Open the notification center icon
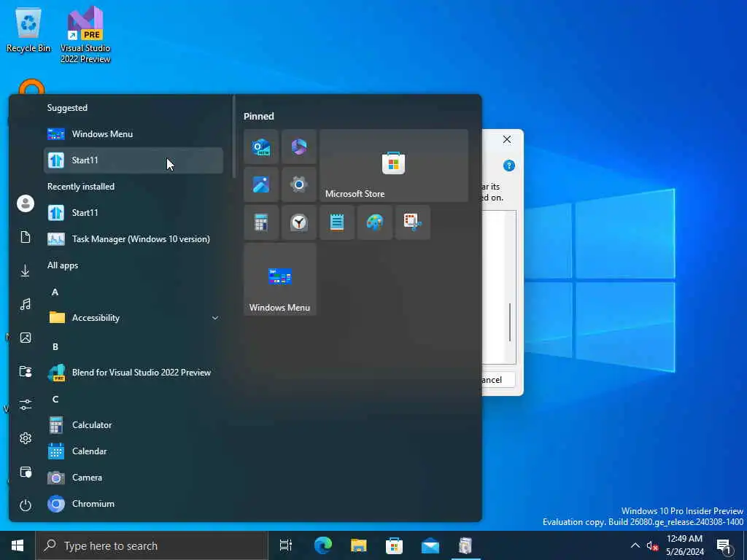Image resolution: width=747 pixels, height=560 pixels. click(x=723, y=545)
